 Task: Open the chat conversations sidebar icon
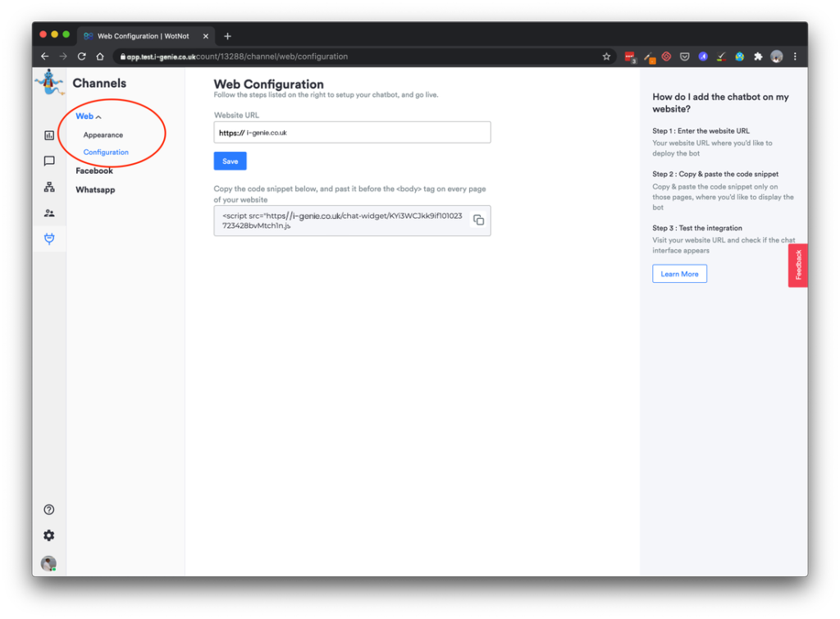coord(49,162)
